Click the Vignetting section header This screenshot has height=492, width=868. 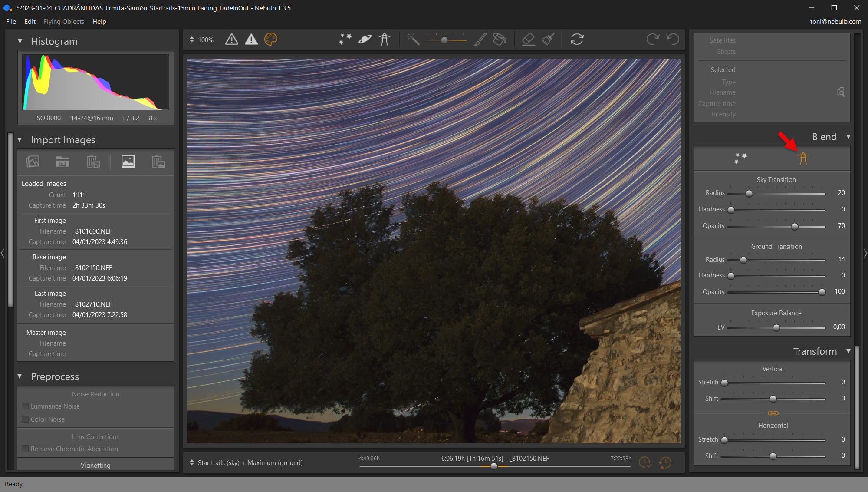click(95, 465)
